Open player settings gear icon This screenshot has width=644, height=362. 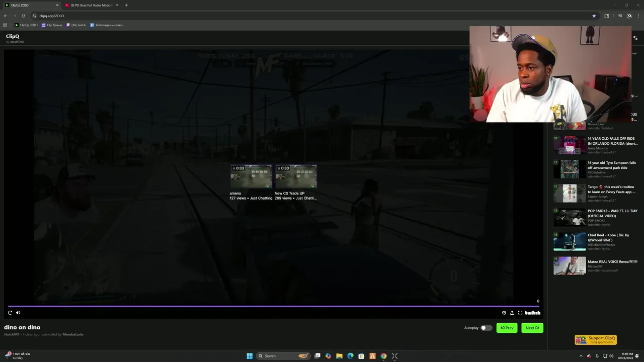[x=504, y=313]
